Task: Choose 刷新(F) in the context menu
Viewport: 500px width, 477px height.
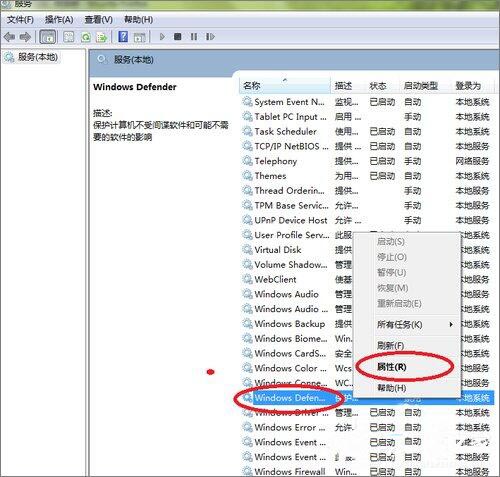Action: click(x=390, y=346)
